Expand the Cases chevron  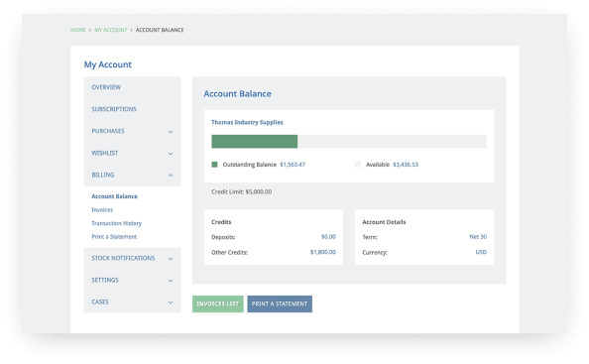click(x=171, y=303)
